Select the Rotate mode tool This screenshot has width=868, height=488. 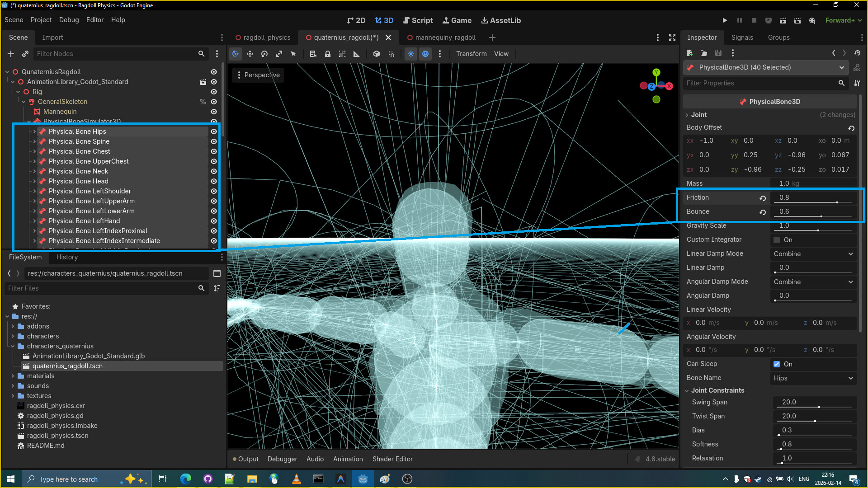tap(264, 54)
